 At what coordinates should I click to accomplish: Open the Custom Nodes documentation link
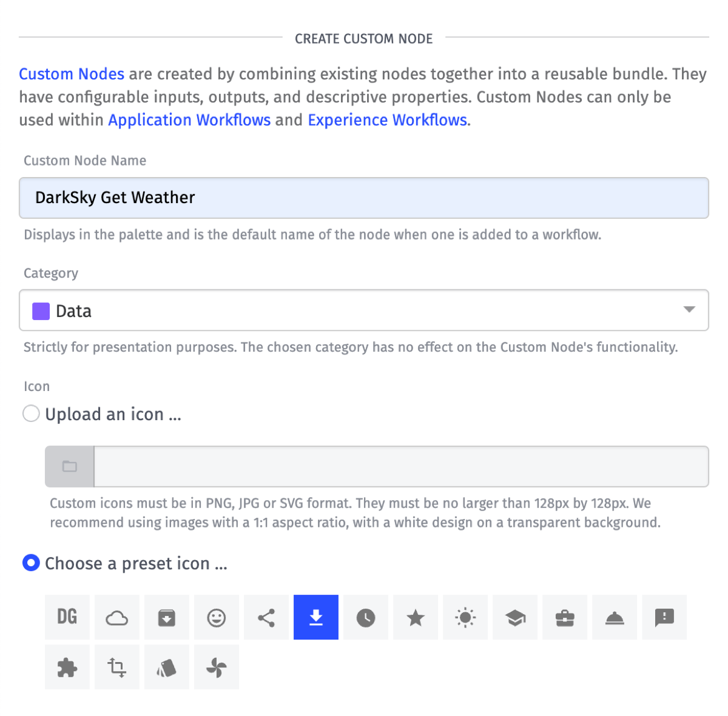coord(72,74)
